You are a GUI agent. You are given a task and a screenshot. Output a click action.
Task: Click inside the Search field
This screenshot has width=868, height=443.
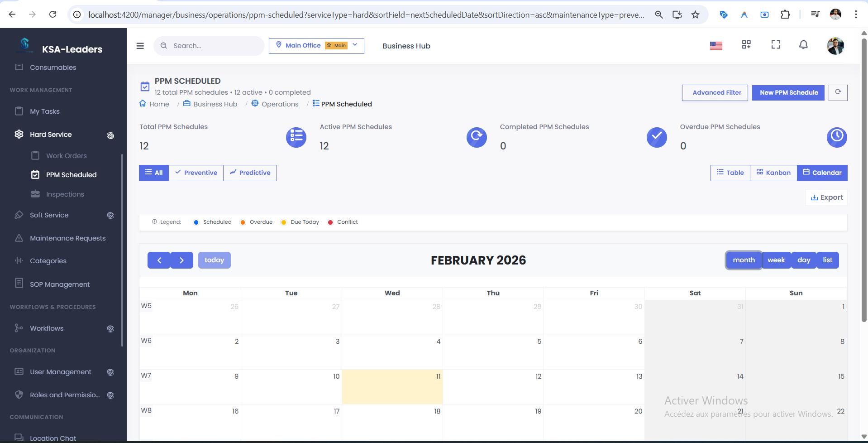(209, 46)
